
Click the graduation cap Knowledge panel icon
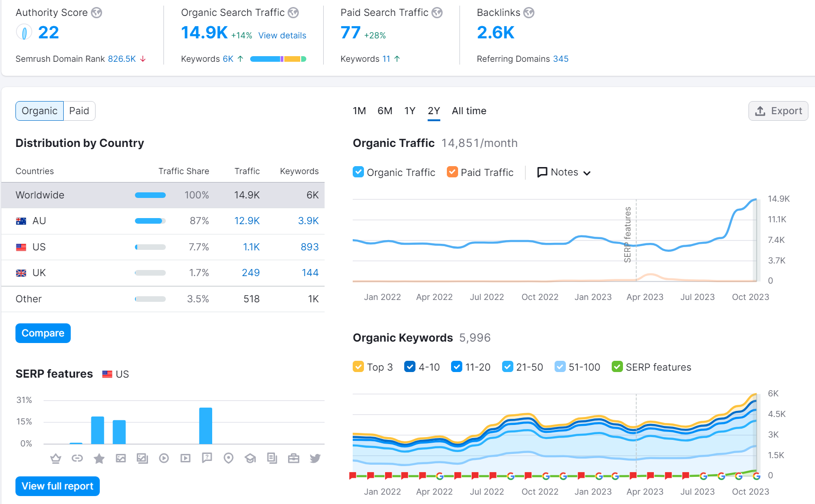tap(250, 458)
